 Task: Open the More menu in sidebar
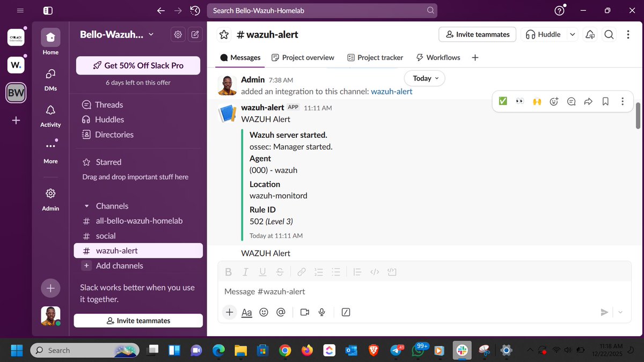pos(50,151)
